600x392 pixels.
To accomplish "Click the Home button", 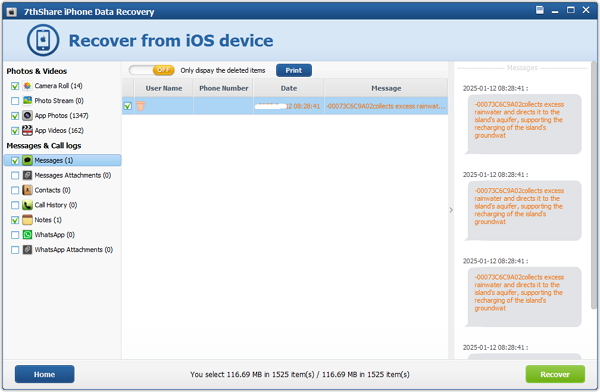I will click(x=44, y=374).
